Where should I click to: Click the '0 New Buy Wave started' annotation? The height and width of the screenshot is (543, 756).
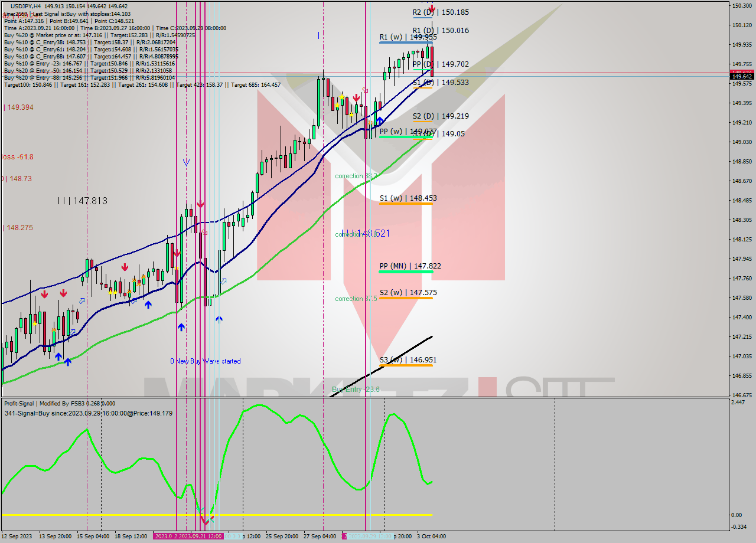click(x=206, y=361)
